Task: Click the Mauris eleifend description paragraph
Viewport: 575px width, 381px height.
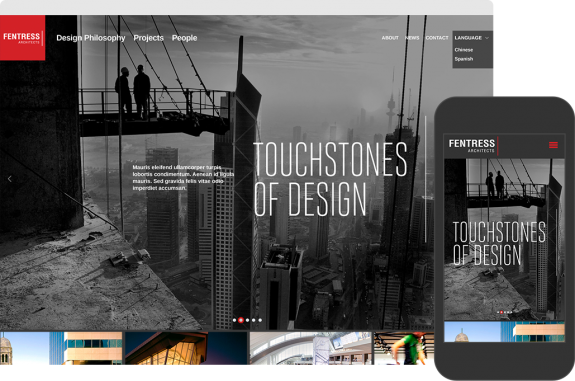Action: click(183, 177)
